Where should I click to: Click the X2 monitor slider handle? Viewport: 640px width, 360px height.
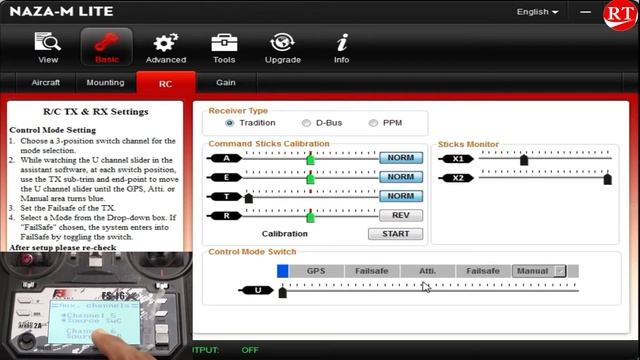click(607, 179)
